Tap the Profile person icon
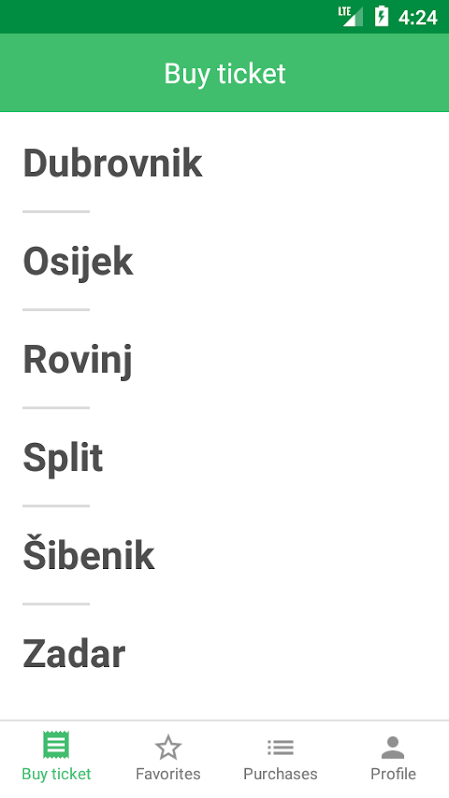 tap(392, 747)
